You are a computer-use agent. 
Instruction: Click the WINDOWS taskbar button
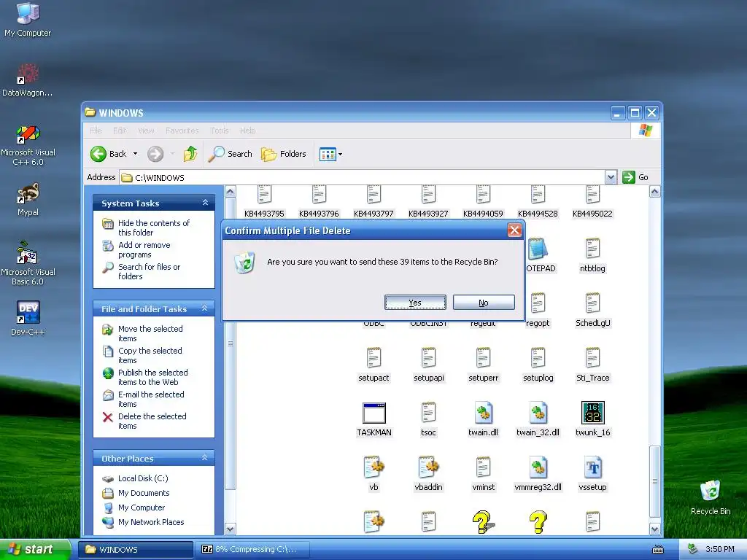pyautogui.click(x=136, y=549)
